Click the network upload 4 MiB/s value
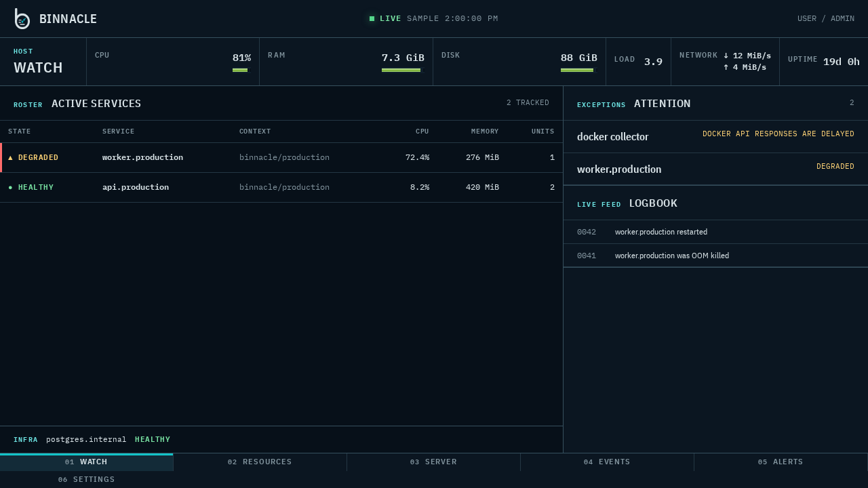 745,67
